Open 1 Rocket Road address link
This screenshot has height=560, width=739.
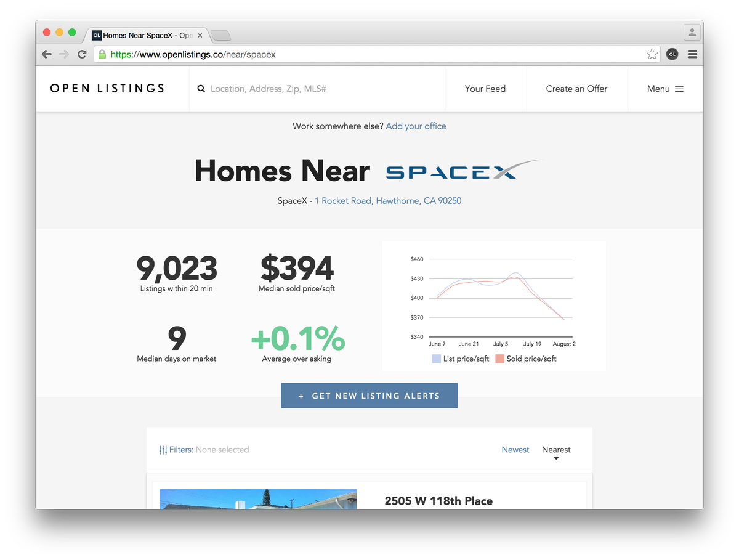coord(388,201)
